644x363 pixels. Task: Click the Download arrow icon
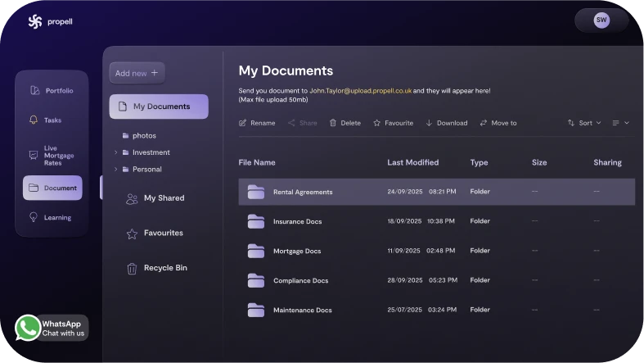click(429, 123)
